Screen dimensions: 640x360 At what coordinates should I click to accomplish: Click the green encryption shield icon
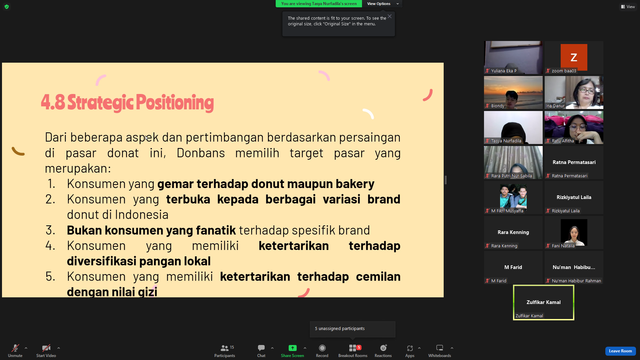click(x=7, y=7)
